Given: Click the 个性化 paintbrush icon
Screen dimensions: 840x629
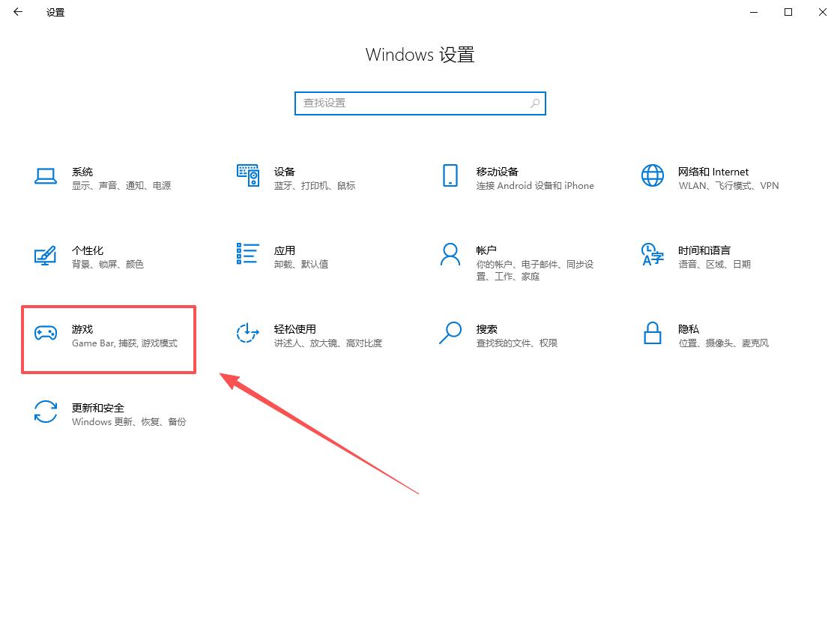Looking at the screenshot, I should click(x=46, y=255).
